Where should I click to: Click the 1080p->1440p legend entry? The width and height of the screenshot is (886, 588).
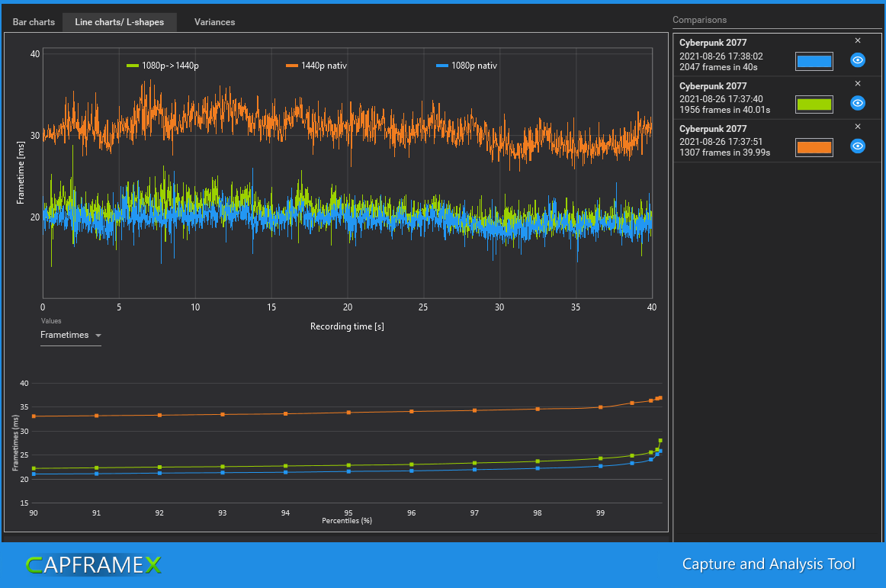click(x=162, y=66)
